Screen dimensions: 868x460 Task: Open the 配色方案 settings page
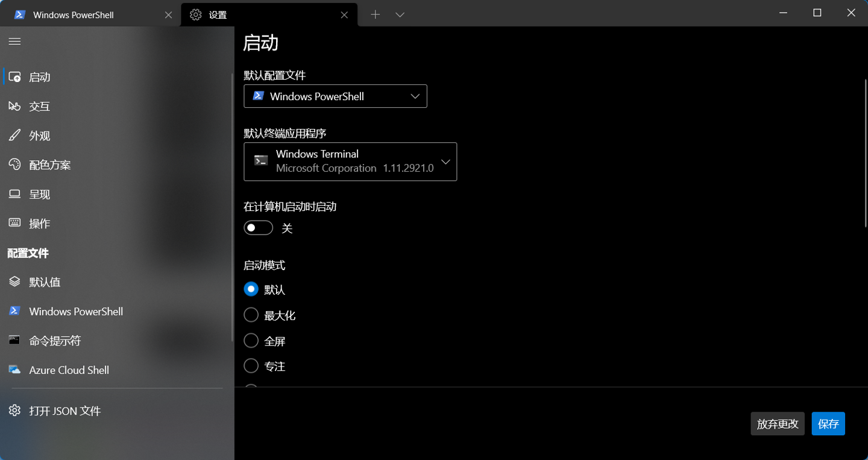117,165
